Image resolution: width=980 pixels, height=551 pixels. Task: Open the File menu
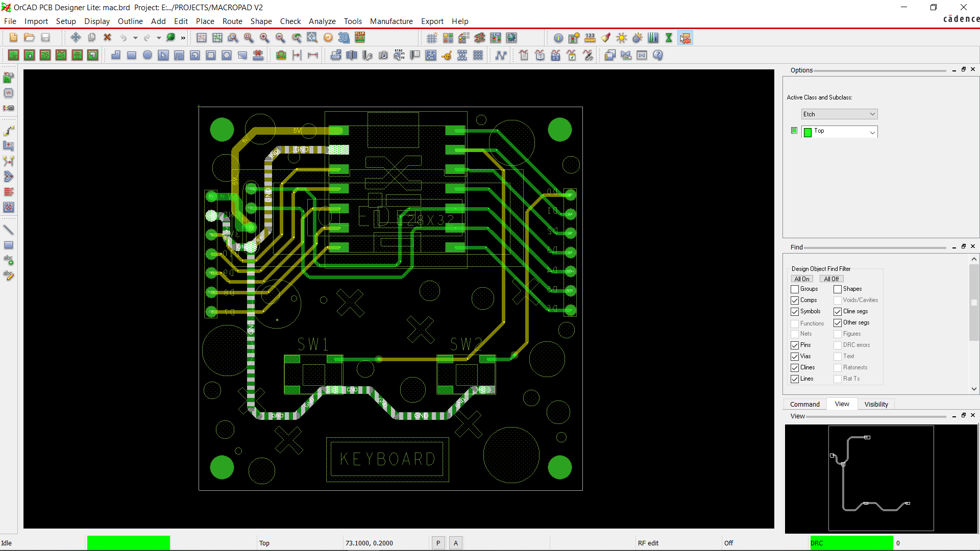coord(10,21)
